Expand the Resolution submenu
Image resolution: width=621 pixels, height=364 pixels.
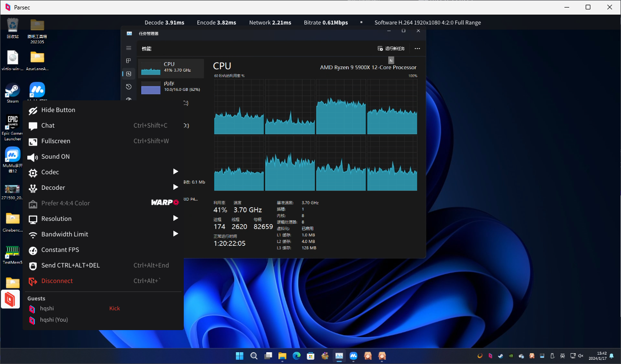pyautogui.click(x=103, y=219)
